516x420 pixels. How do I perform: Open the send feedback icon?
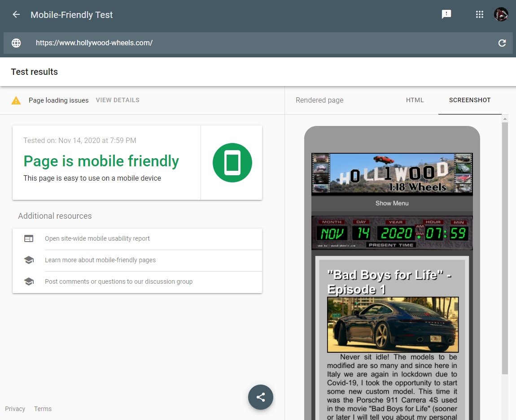click(446, 14)
